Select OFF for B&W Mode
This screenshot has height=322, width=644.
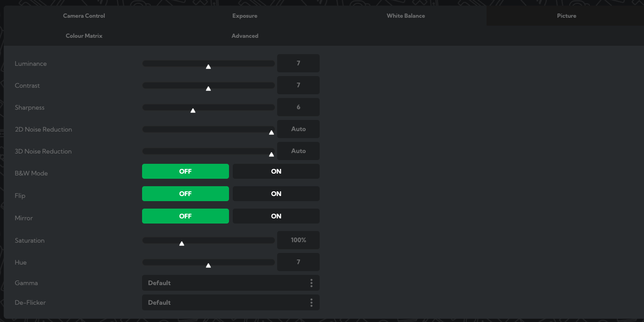(x=186, y=171)
